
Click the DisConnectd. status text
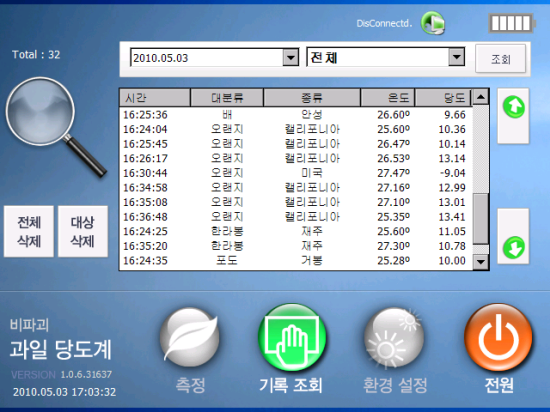384,23
